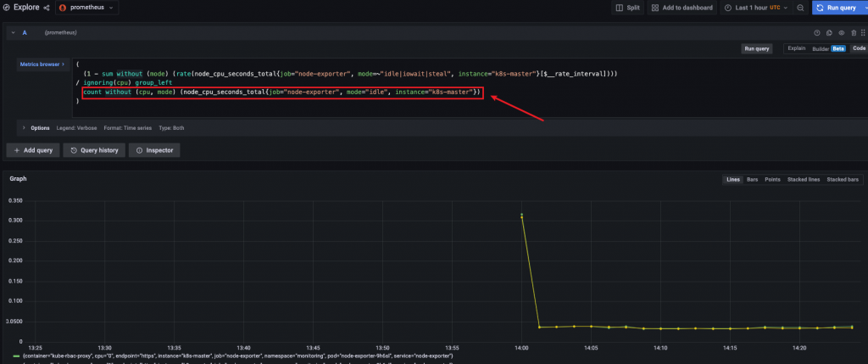Image resolution: width=868 pixels, height=364 pixels.
Task: Select Lines graph style
Action: coord(733,180)
